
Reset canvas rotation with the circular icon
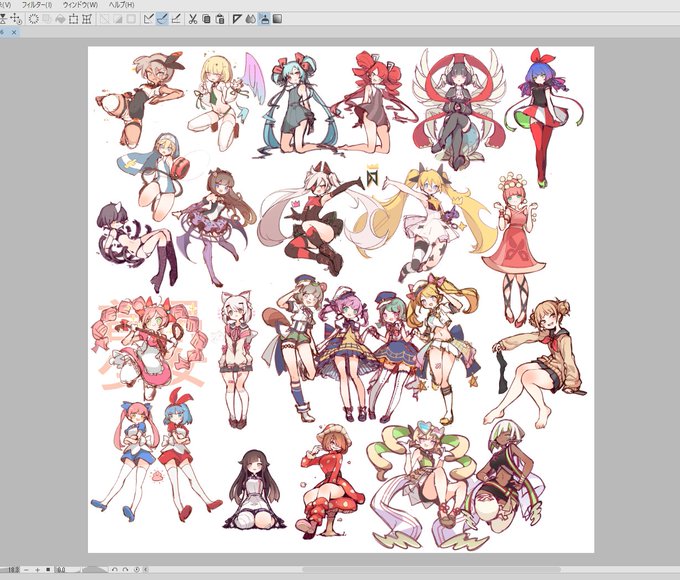[137, 570]
